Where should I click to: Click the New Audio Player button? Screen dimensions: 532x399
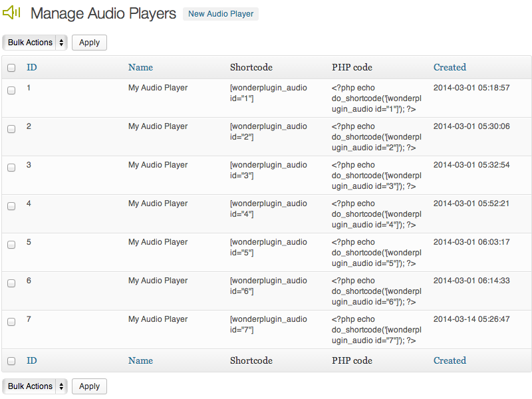click(x=221, y=14)
